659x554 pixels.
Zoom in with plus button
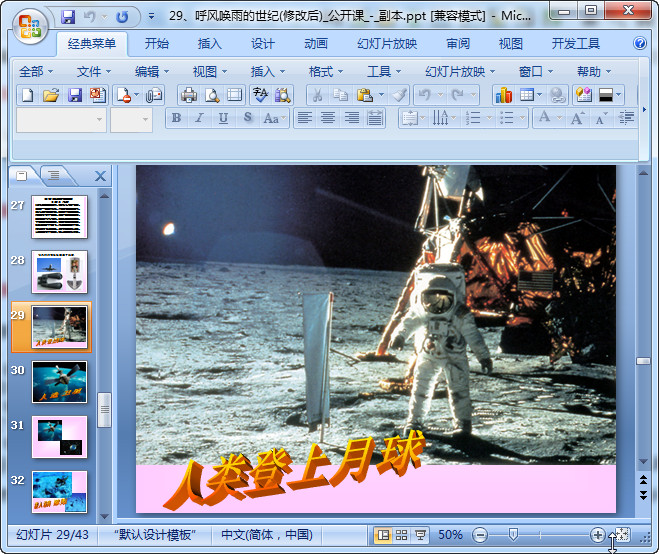597,535
